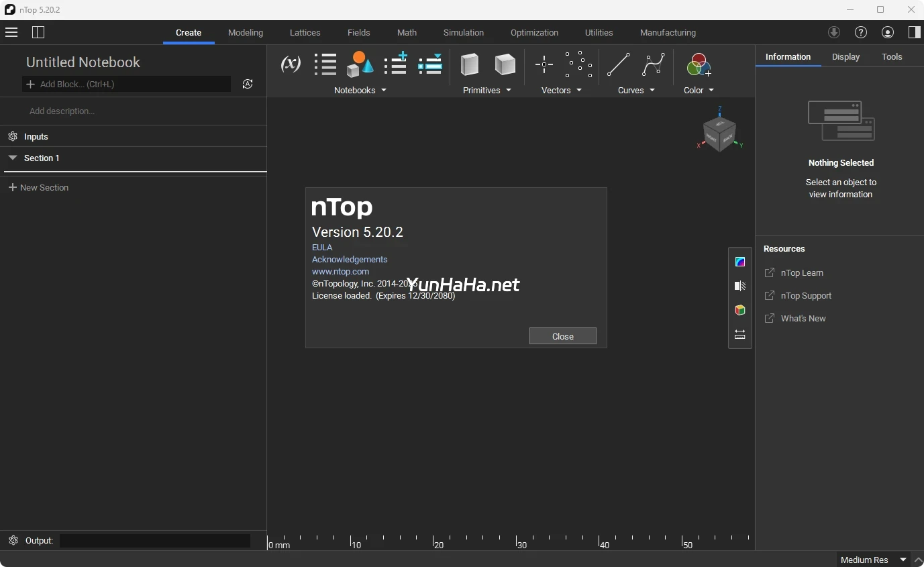Viewport: 924px width, 567px height.
Task: Click the view orientation cube
Action: tap(719, 133)
